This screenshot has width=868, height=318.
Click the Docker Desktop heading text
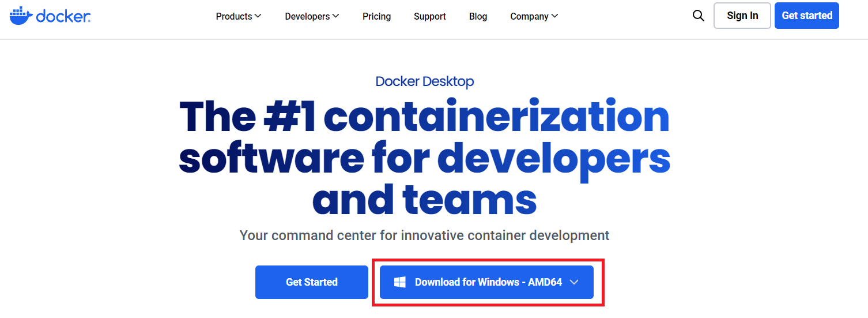425,81
